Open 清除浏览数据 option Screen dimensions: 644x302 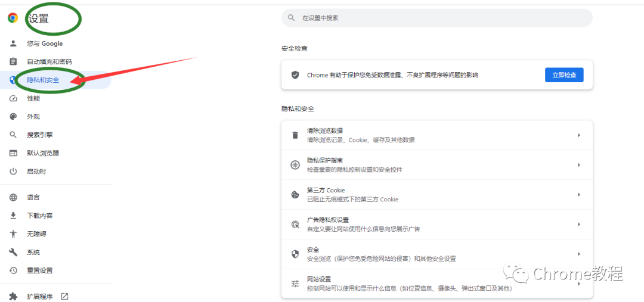(437, 135)
